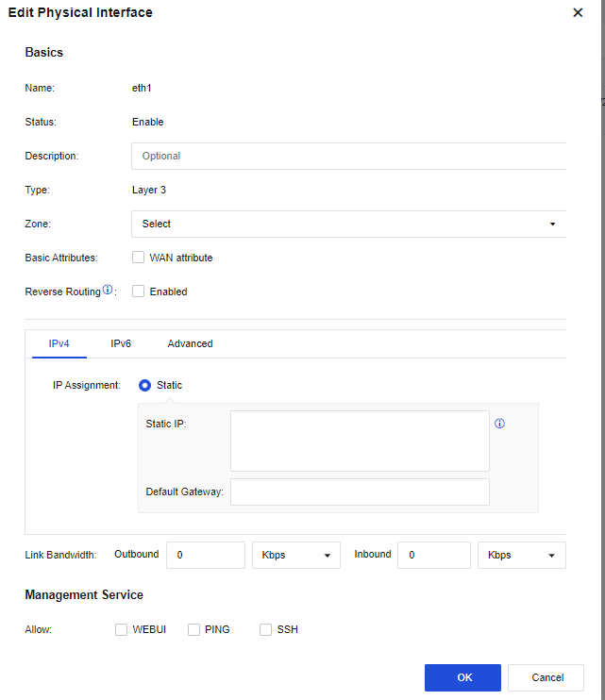Image resolution: width=605 pixels, height=700 pixels.
Task: Toggle the Reverse Routing Enabled checkbox
Action: coord(138,292)
